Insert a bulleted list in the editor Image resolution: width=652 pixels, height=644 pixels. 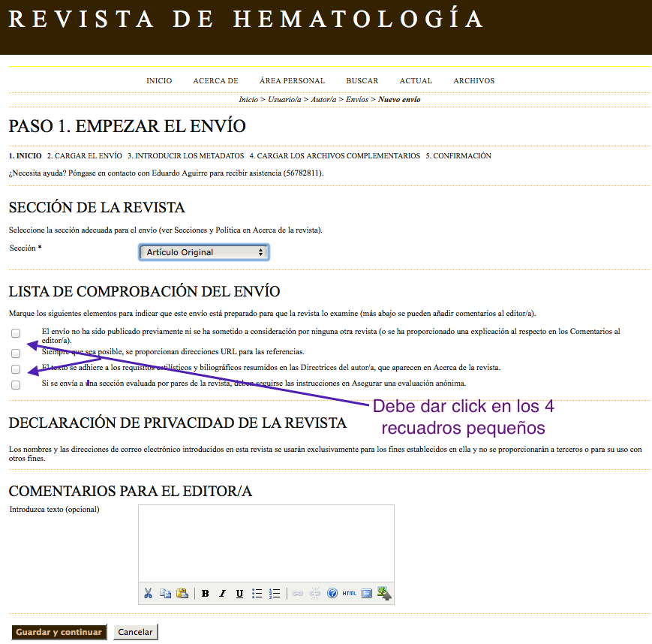[257, 594]
